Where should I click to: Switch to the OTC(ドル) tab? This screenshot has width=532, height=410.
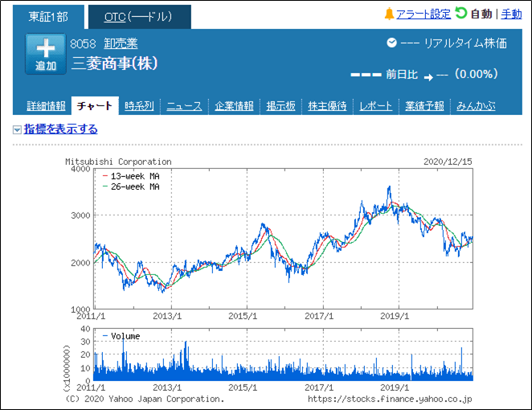pyautogui.click(x=140, y=17)
